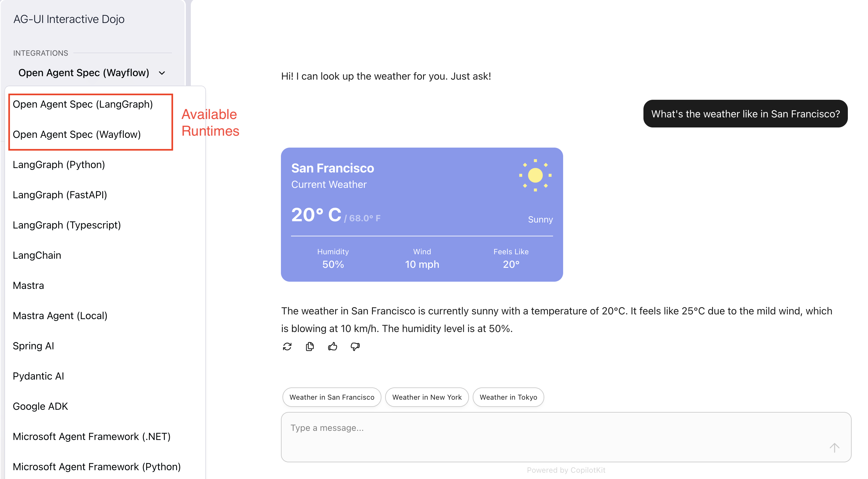Copy the assistant message to clipboard
868x479 pixels.
click(310, 347)
